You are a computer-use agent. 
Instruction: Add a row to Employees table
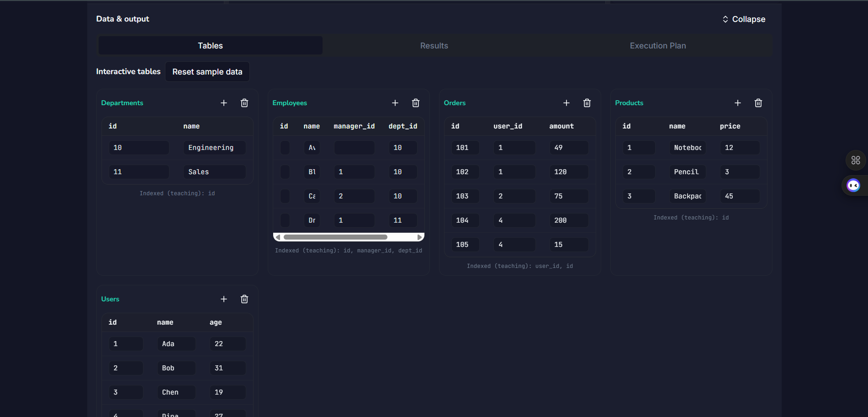[x=395, y=103]
